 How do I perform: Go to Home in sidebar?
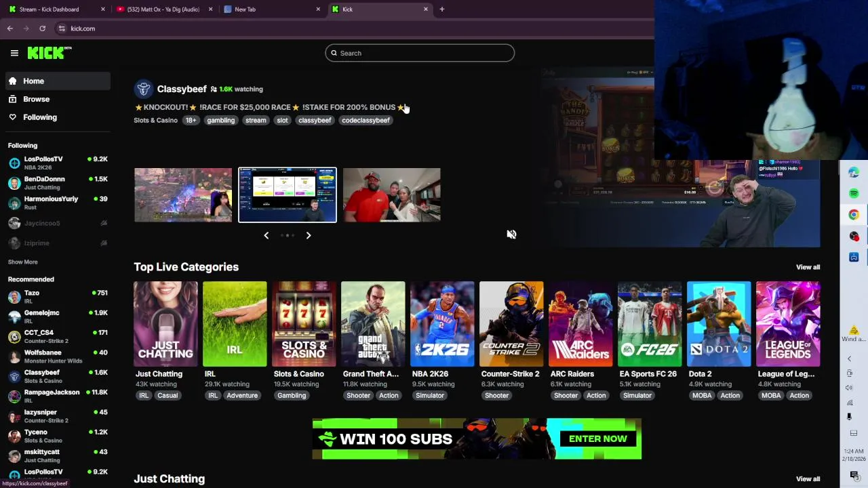(x=57, y=81)
